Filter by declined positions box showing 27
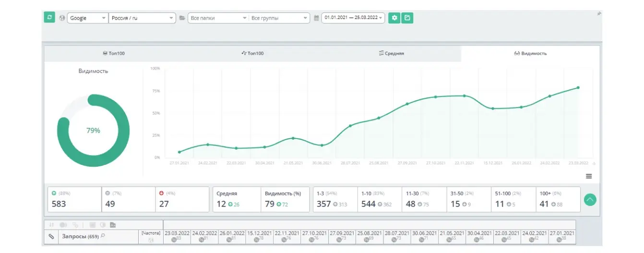Image resolution: width=644 pixels, height=253 pixels. (x=182, y=199)
